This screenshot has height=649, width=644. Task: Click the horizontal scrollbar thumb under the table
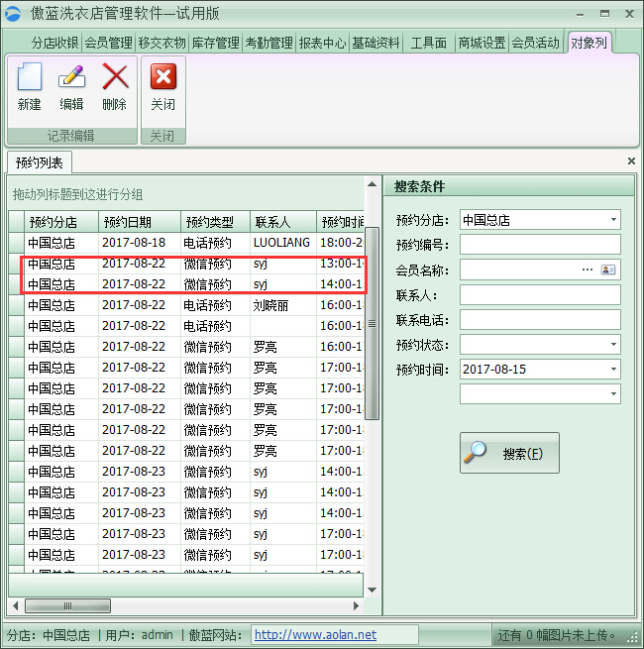(x=67, y=606)
